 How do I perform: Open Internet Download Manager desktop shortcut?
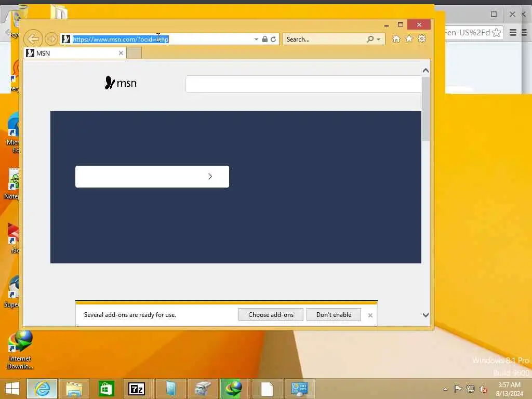[x=20, y=350]
